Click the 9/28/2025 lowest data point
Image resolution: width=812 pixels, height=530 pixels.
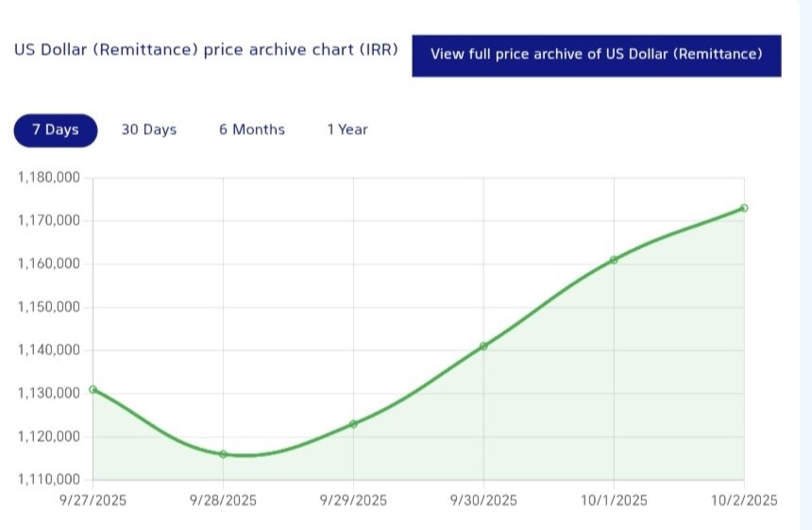(223, 454)
